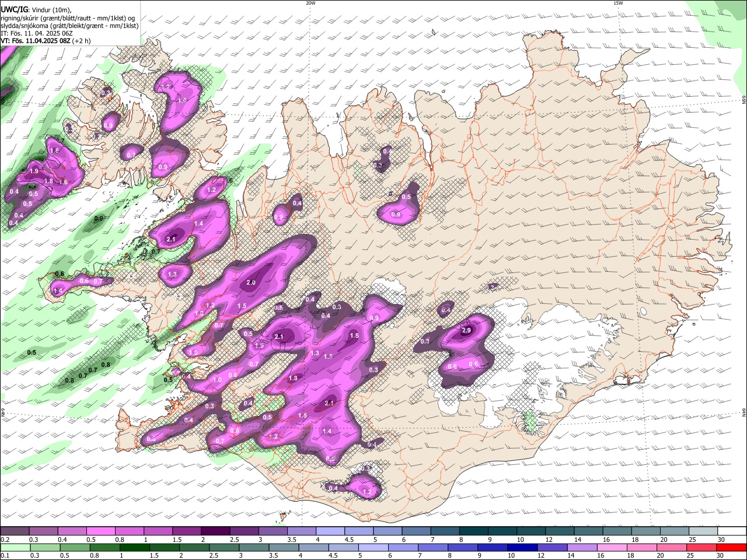Pick the deep blue swatch above the bottom-row 10 label

(522, 548)
